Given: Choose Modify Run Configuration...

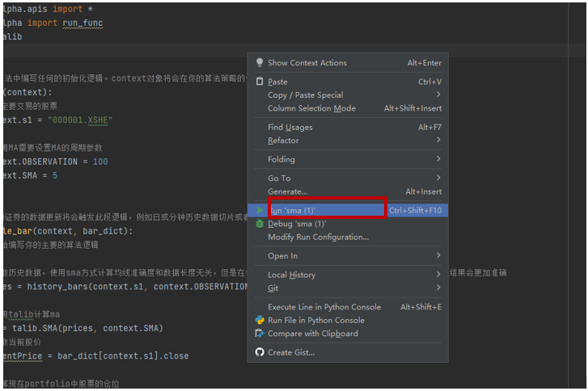Looking at the screenshot, I should 348,237.
